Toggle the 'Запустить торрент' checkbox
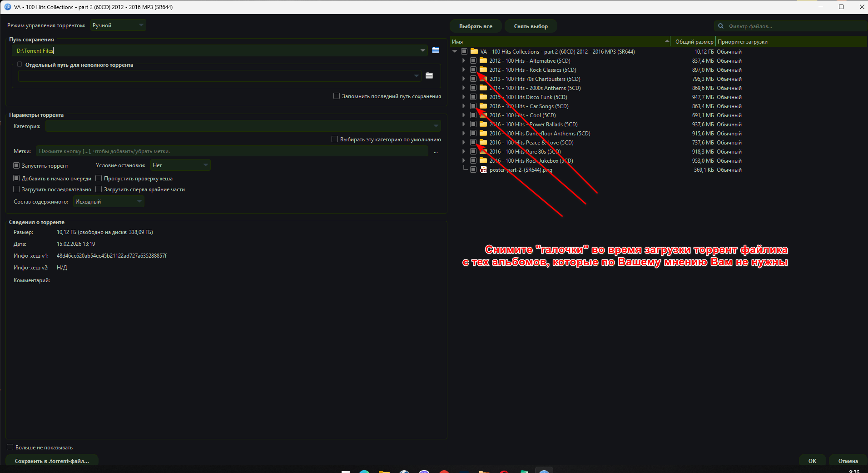 [x=16, y=166]
